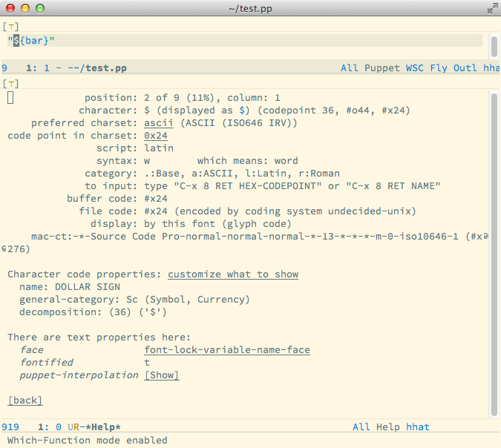501x448 pixels.
Task: Click WSC minor mode indicator
Action: pos(414,68)
